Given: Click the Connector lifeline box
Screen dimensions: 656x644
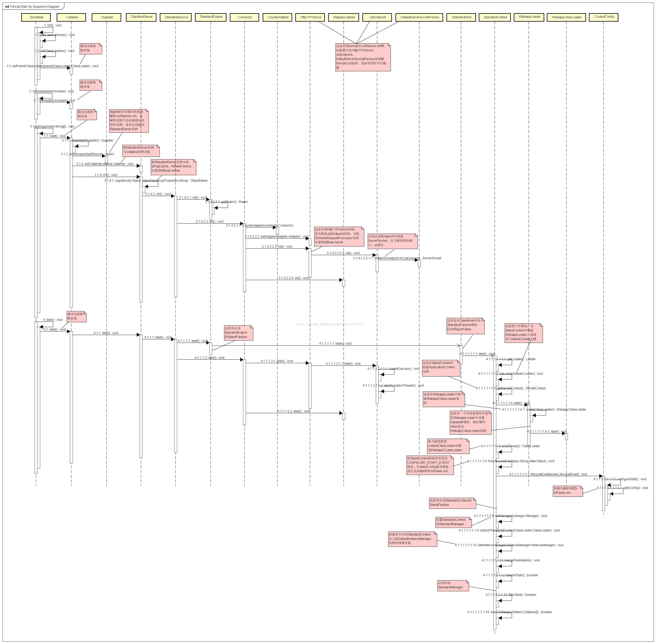Looking at the screenshot, I should (x=245, y=17).
